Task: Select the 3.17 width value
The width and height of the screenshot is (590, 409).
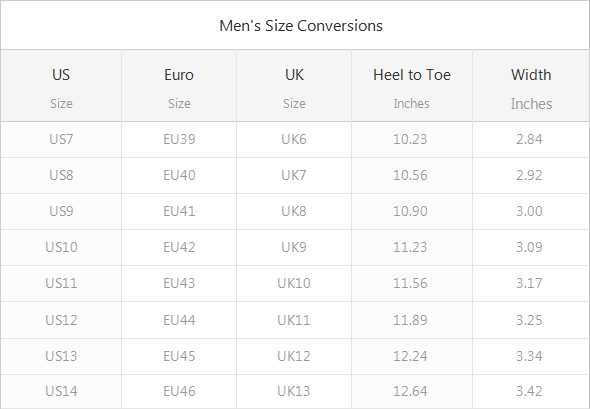Action: pos(529,283)
